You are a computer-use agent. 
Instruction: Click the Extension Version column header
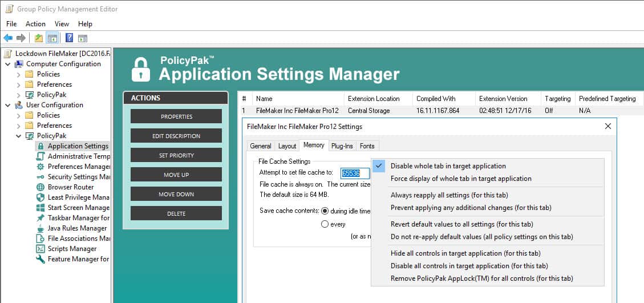click(x=508, y=99)
